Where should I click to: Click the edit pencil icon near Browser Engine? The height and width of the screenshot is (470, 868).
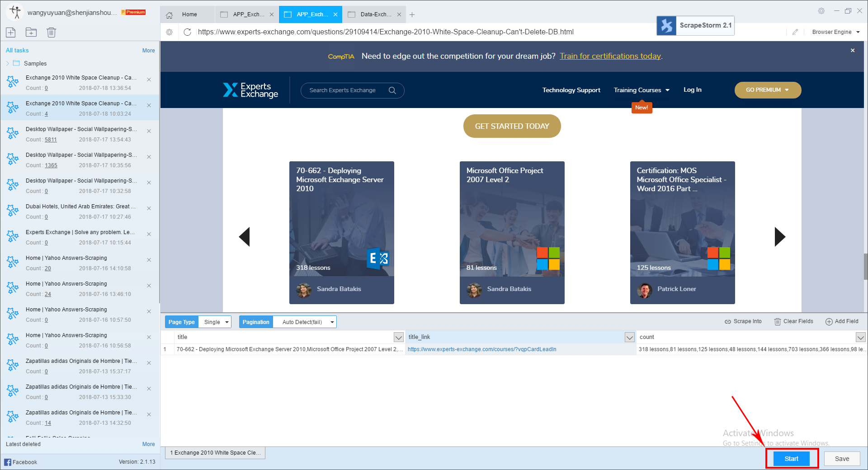(x=795, y=32)
